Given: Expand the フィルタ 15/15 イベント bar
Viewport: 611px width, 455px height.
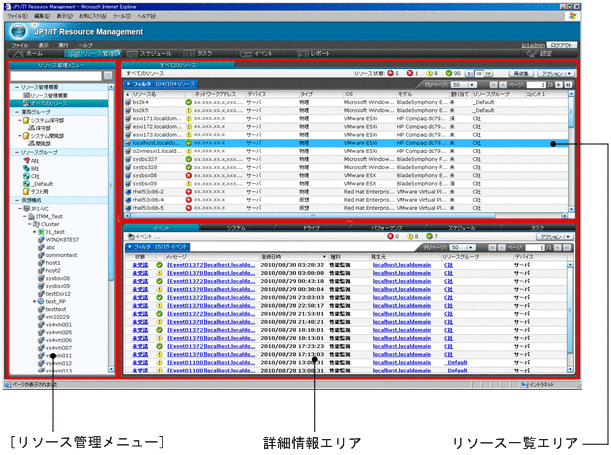Looking at the screenshot, I should tap(158, 247).
